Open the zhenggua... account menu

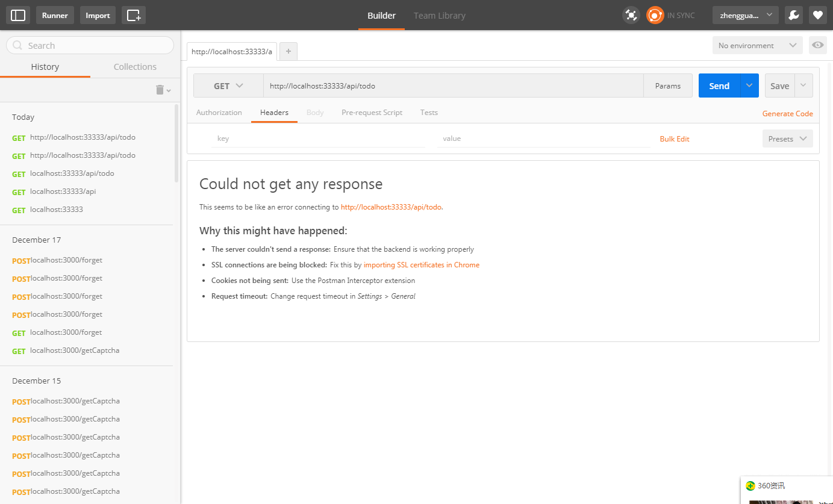click(x=745, y=15)
